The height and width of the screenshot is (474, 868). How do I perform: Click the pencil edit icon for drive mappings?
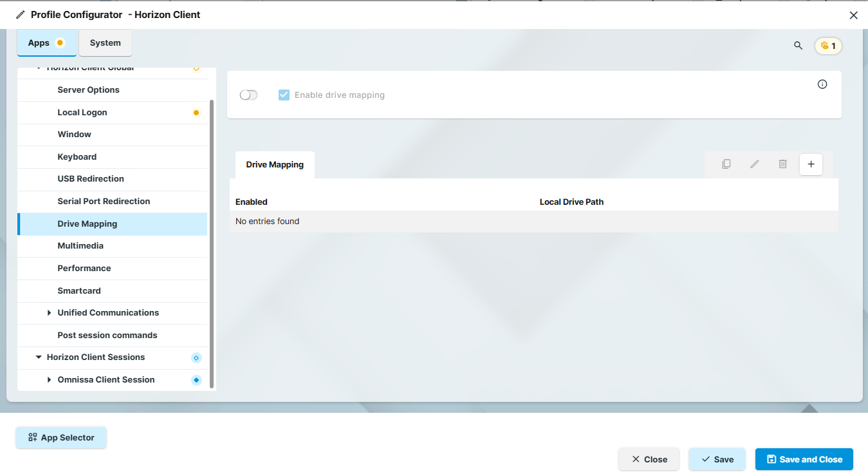tap(754, 164)
